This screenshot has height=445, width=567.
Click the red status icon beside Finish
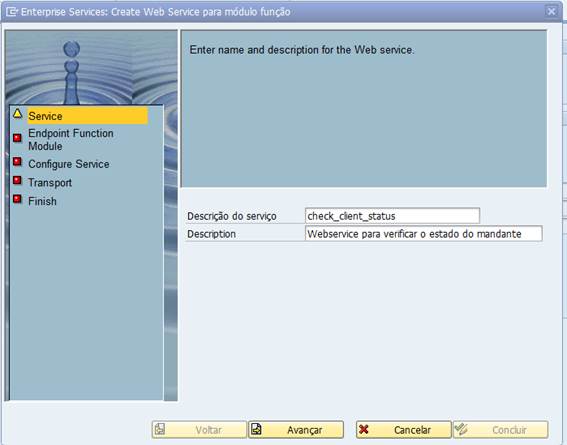click(x=17, y=199)
